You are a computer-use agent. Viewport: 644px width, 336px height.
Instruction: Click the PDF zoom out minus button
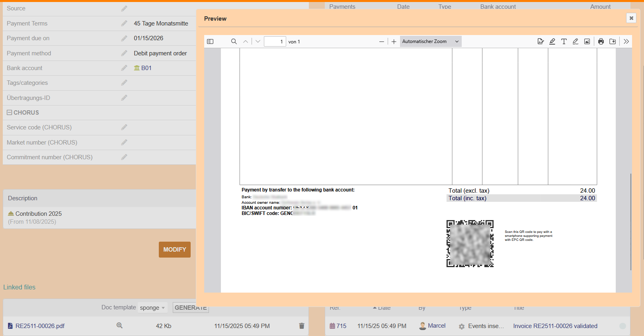pyautogui.click(x=382, y=41)
